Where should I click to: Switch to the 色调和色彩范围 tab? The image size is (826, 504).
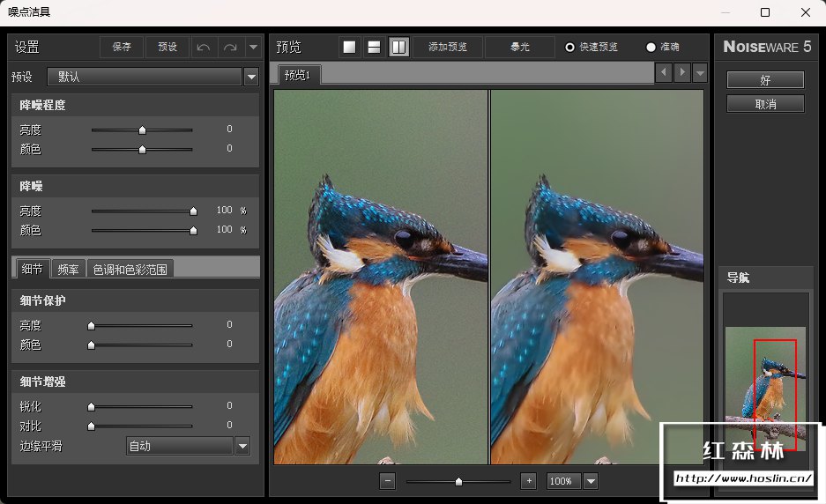(130, 270)
